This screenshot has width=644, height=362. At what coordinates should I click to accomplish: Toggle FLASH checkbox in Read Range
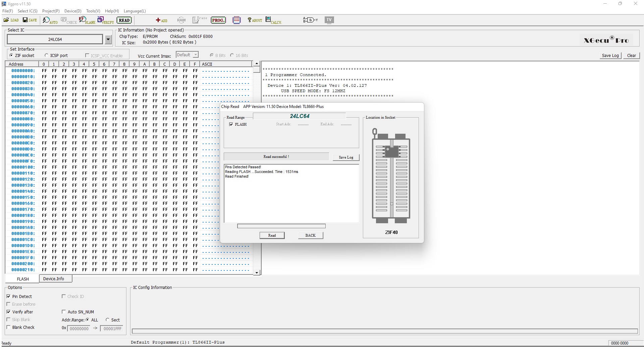pos(231,124)
